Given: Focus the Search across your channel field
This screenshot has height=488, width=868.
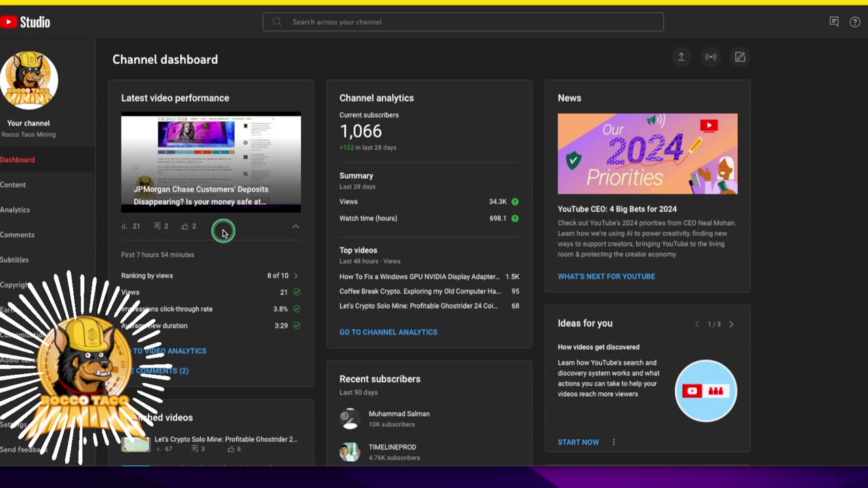Looking at the screenshot, I should coord(463,22).
